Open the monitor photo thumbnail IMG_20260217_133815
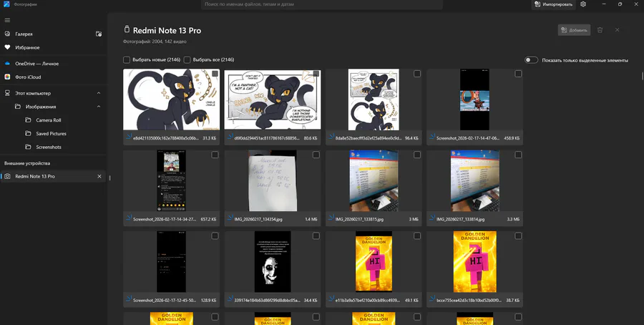 coord(374,181)
